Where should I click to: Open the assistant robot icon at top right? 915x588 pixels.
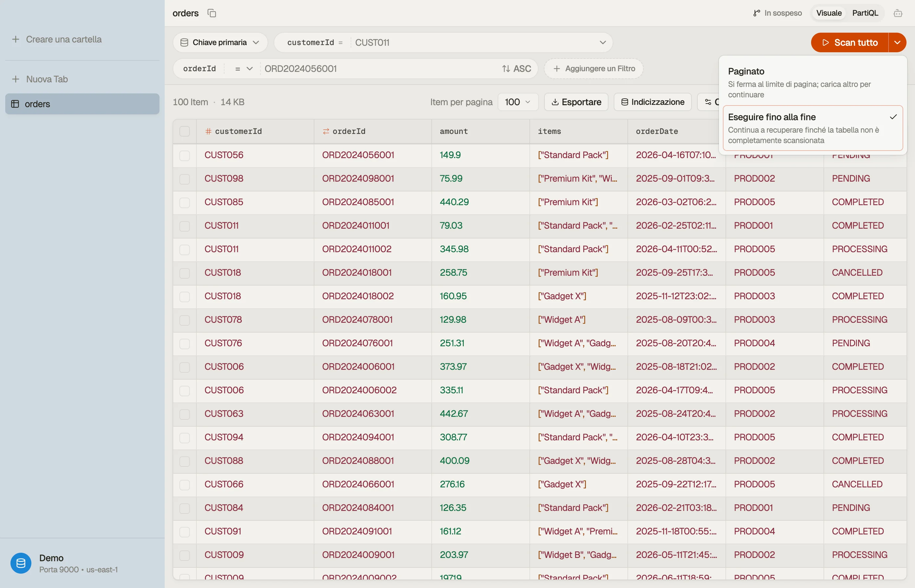pyautogui.click(x=897, y=13)
